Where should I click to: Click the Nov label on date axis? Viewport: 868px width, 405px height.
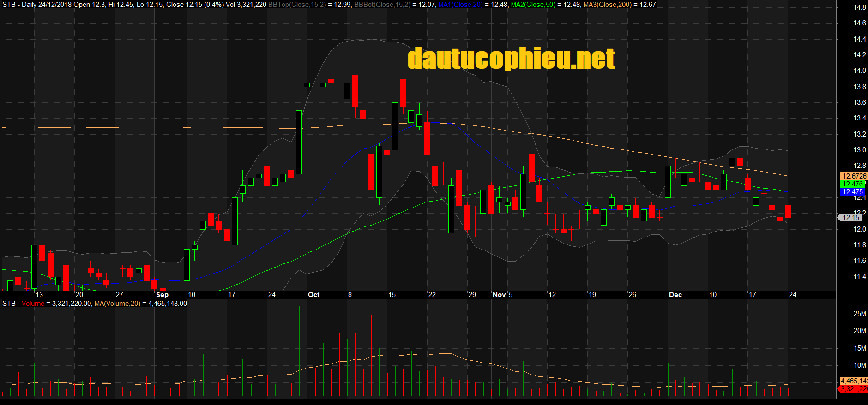pos(499,295)
